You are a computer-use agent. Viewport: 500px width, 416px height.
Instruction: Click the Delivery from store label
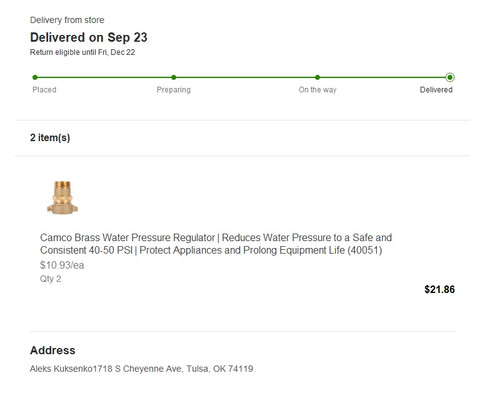click(x=67, y=20)
